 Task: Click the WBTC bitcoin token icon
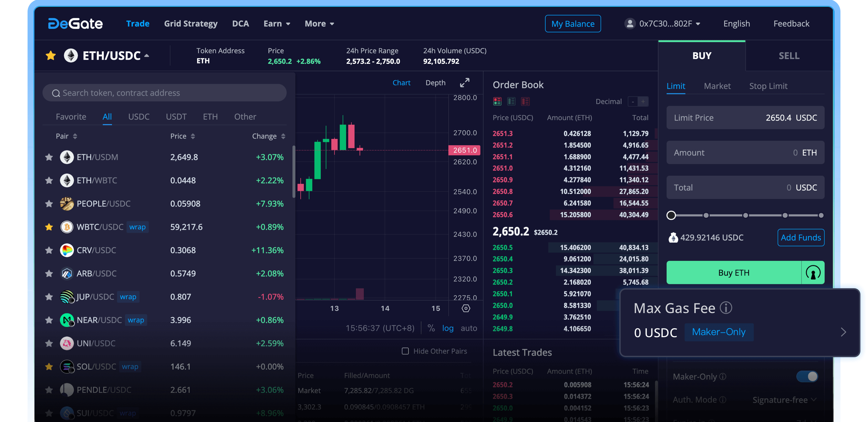67,227
